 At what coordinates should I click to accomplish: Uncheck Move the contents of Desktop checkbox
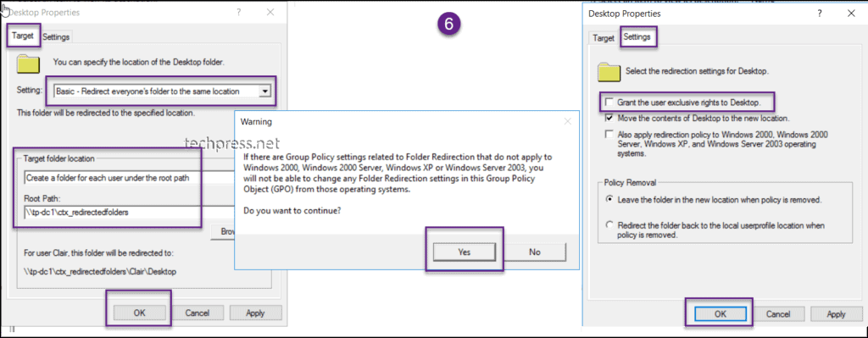(x=609, y=118)
